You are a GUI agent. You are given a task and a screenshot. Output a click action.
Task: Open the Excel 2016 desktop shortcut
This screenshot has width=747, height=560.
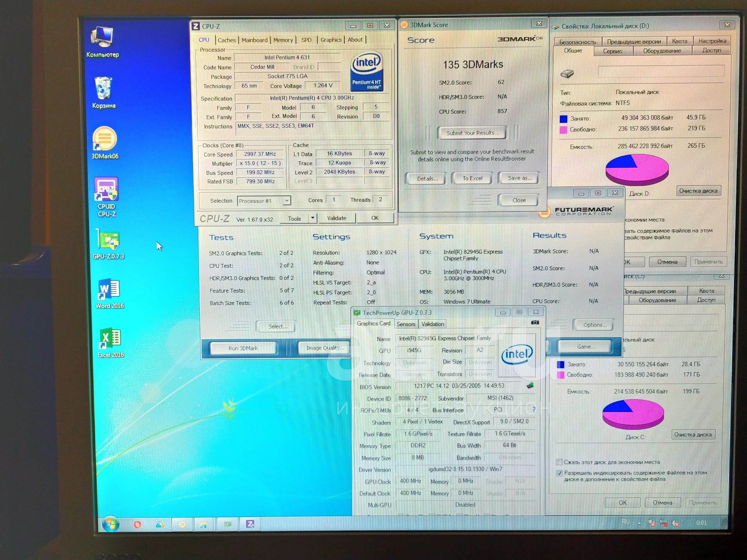pos(110,343)
